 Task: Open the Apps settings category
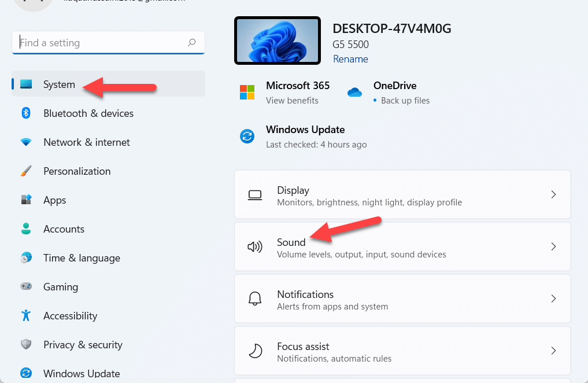tap(55, 200)
